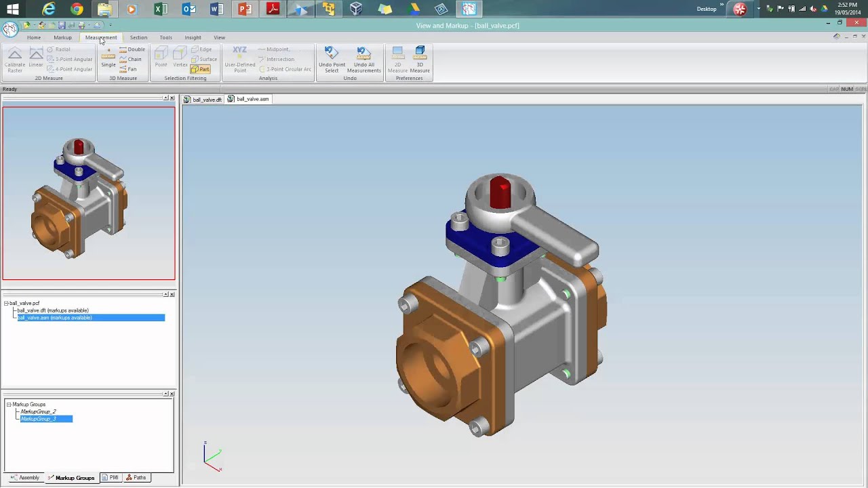Switch to ball_valve.asm document tab
This screenshot has height=488, width=868.
(x=248, y=99)
